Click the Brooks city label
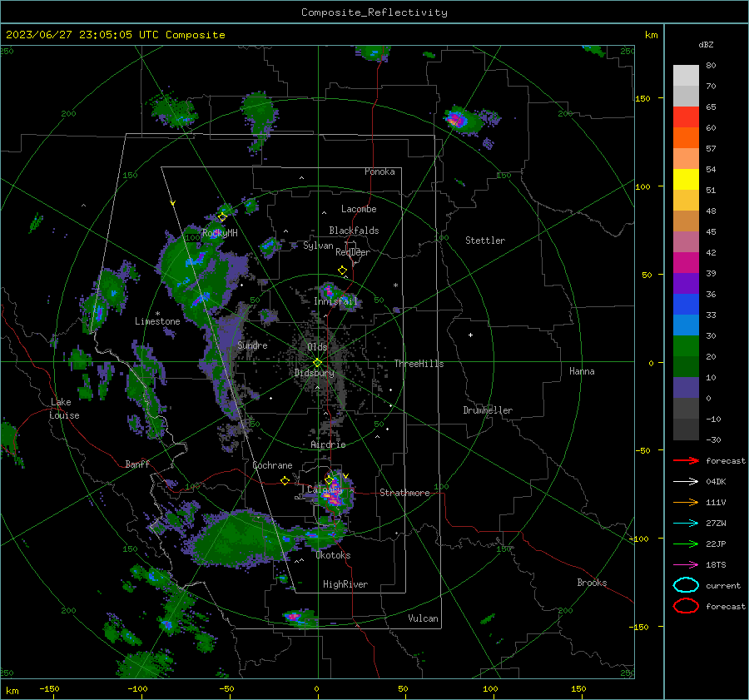This screenshot has height=700, width=749. pyautogui.click(x=592, y=583)
